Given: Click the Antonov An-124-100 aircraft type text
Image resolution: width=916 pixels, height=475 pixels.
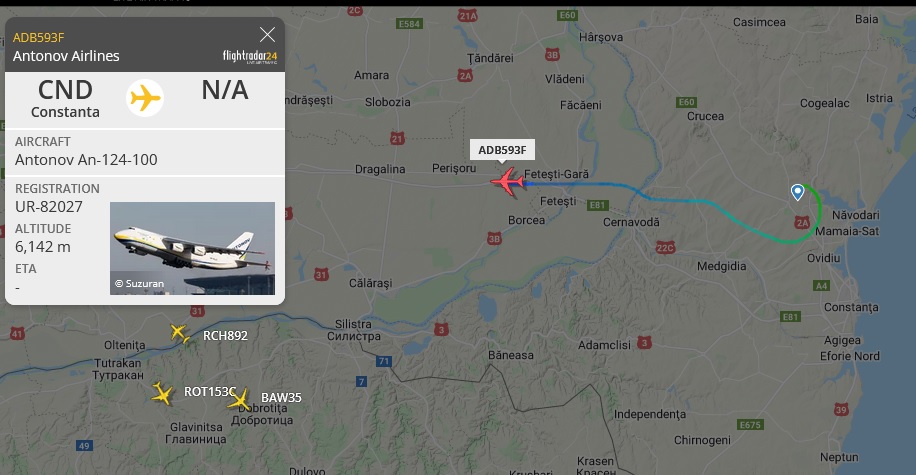Looking at the screenshot, I should (86, 160).
